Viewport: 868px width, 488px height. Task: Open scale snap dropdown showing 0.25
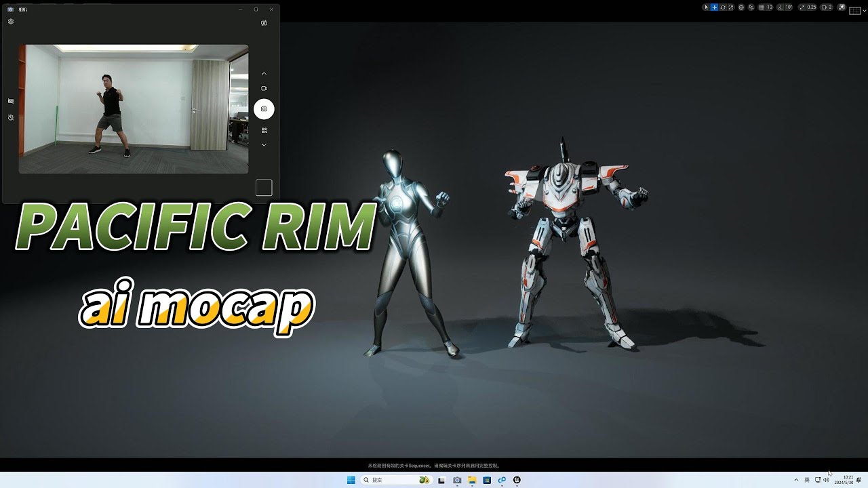pos(812,7)
